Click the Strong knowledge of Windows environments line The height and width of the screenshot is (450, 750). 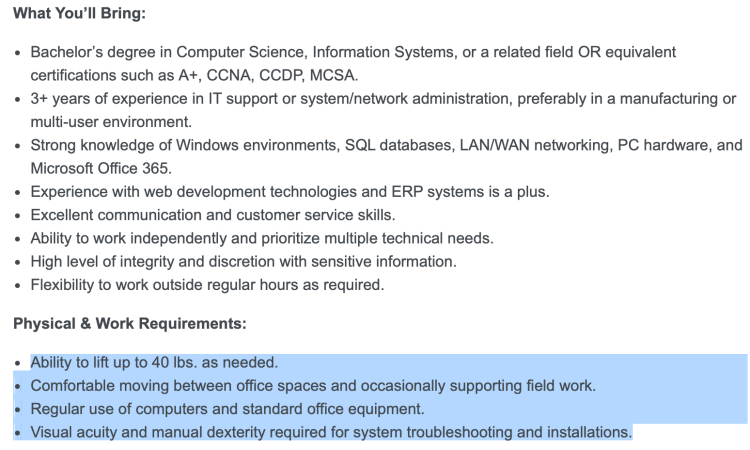click(386, 145)
